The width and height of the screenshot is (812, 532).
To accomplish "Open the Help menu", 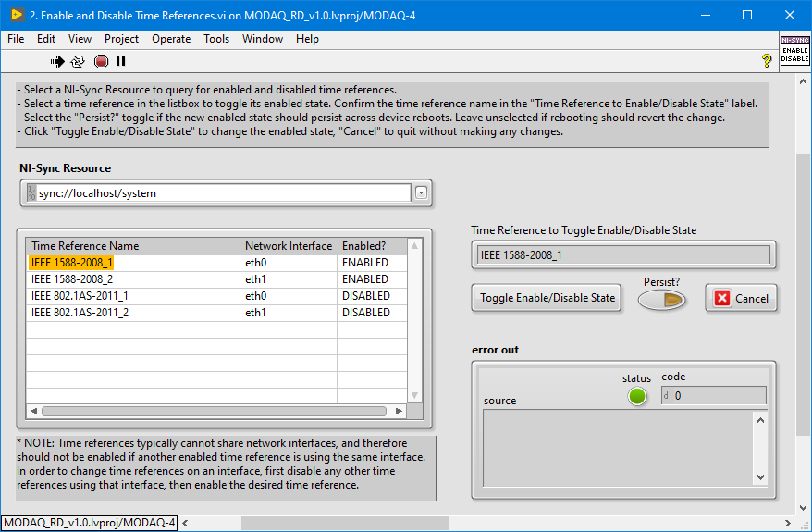I will 307,39.
